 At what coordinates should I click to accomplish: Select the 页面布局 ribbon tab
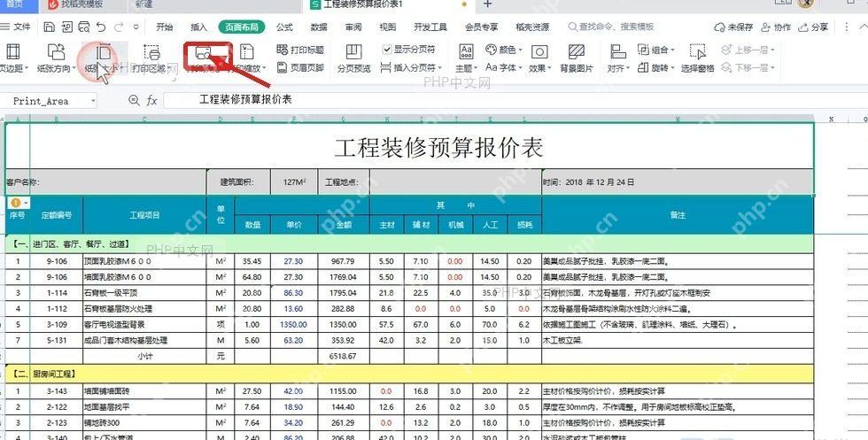pos(241,27)
